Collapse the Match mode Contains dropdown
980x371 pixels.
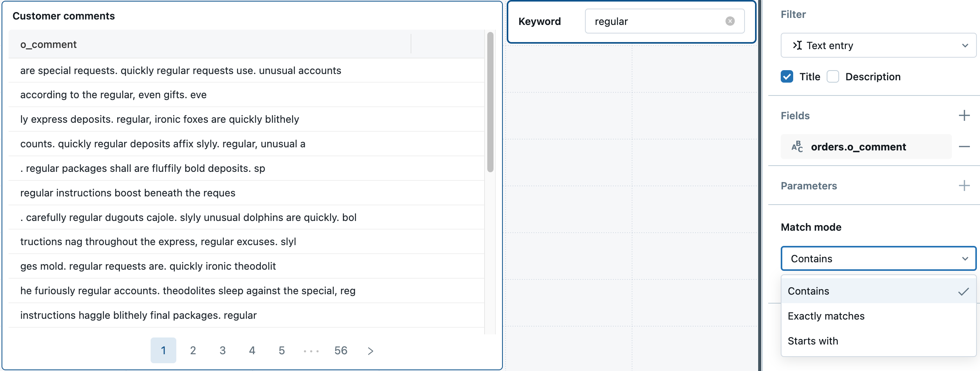[x=878, y=258]
